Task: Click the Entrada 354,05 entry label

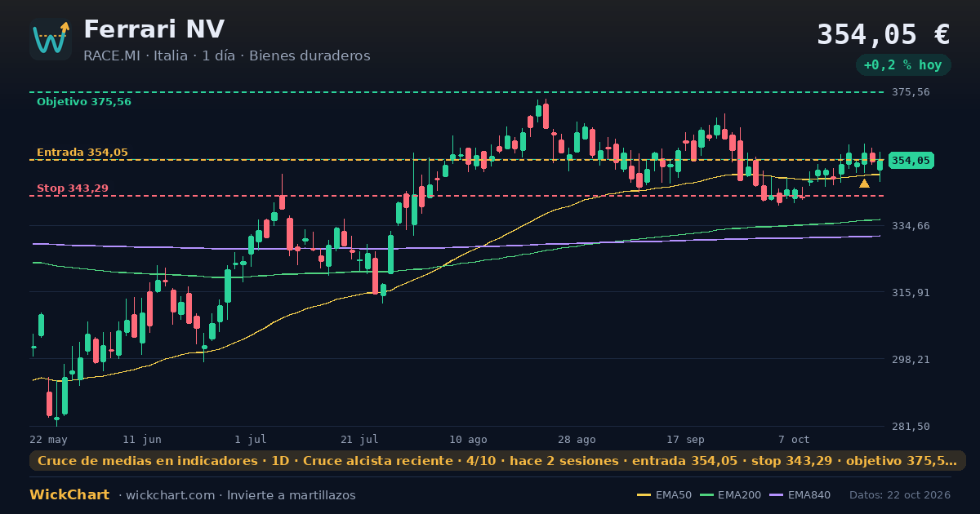Action: [x=82, y=153]
